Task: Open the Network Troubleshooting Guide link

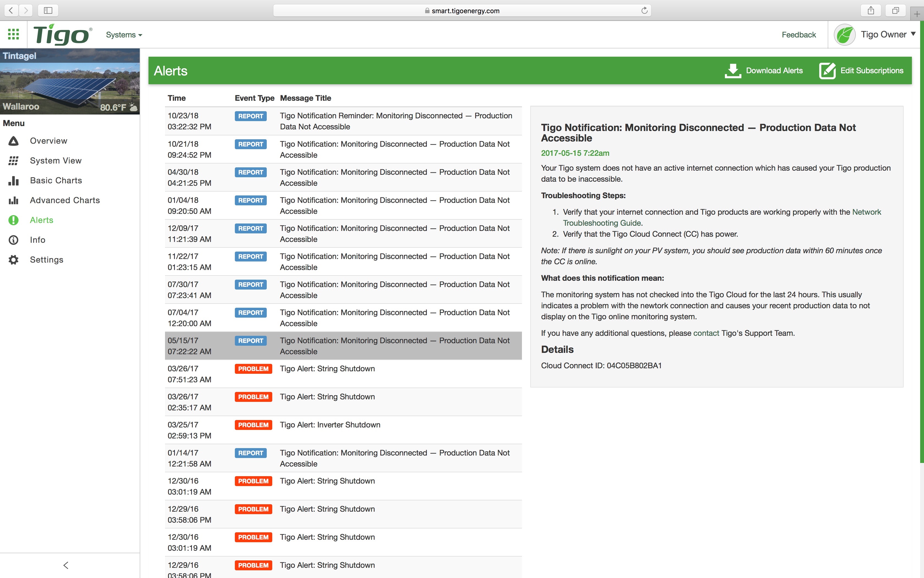Action: tap(722, 217)
